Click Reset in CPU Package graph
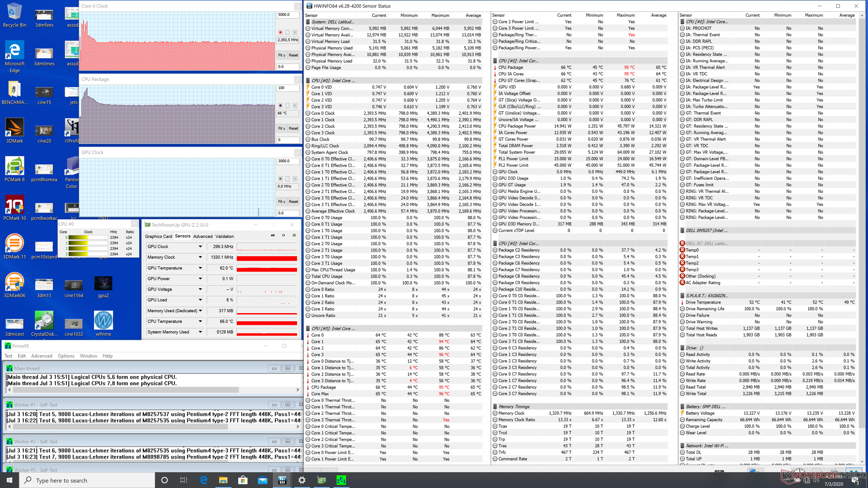This screenshot has width=868, height=488. pyautogui.click(x=293, y=128)
